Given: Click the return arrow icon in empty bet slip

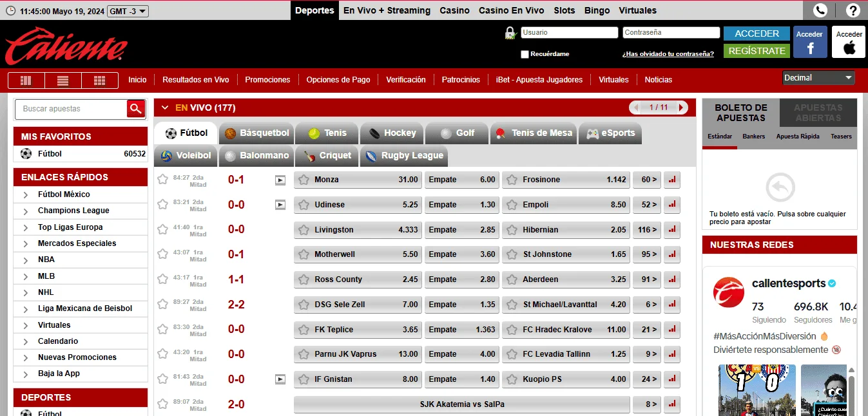Looking at the screenshot, I should (x=780, y=188).
